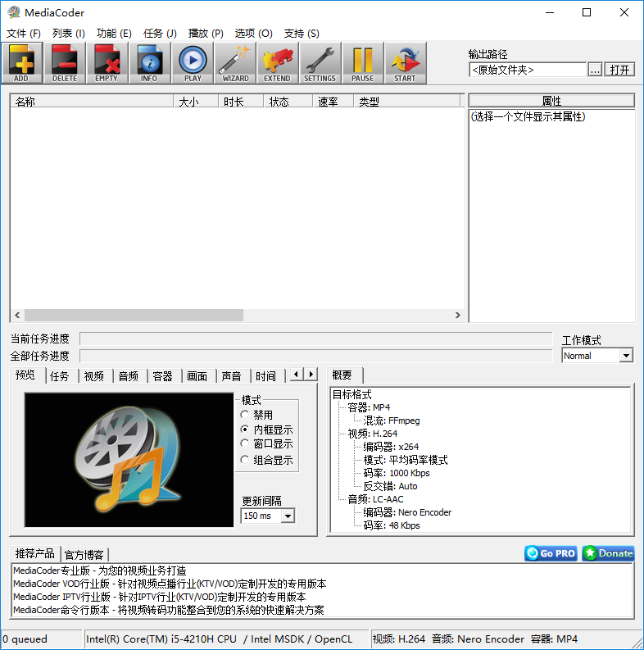Click the DELETE toolbar icon
Viewport: 644px width, 650px height.
click(x=65, y=63)
